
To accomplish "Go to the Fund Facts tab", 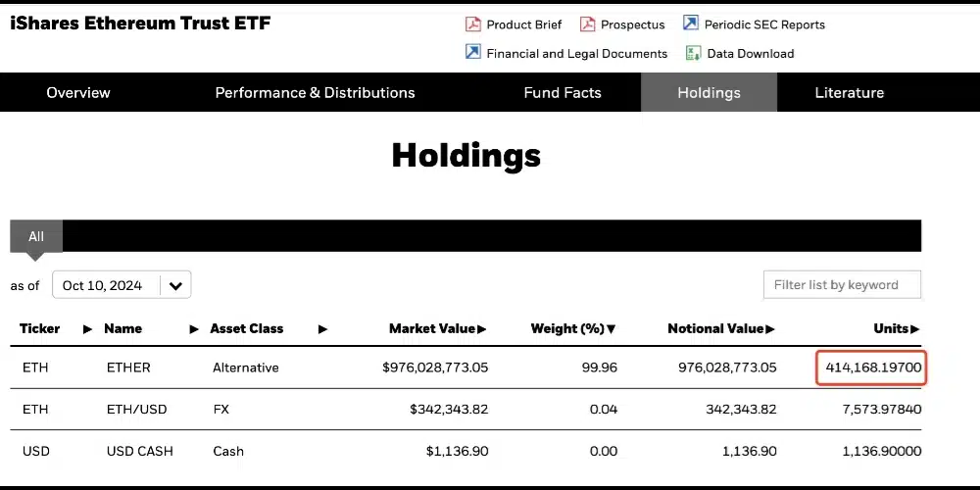I will click(563, 93).
